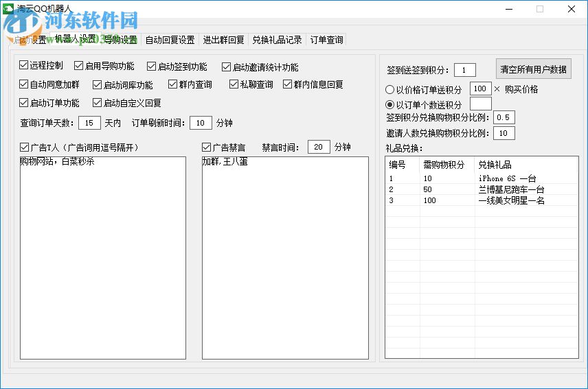The image size is (588, 389).
Task: Click the 邀请人数兑换购物积分比例 field
Action: 504,133
